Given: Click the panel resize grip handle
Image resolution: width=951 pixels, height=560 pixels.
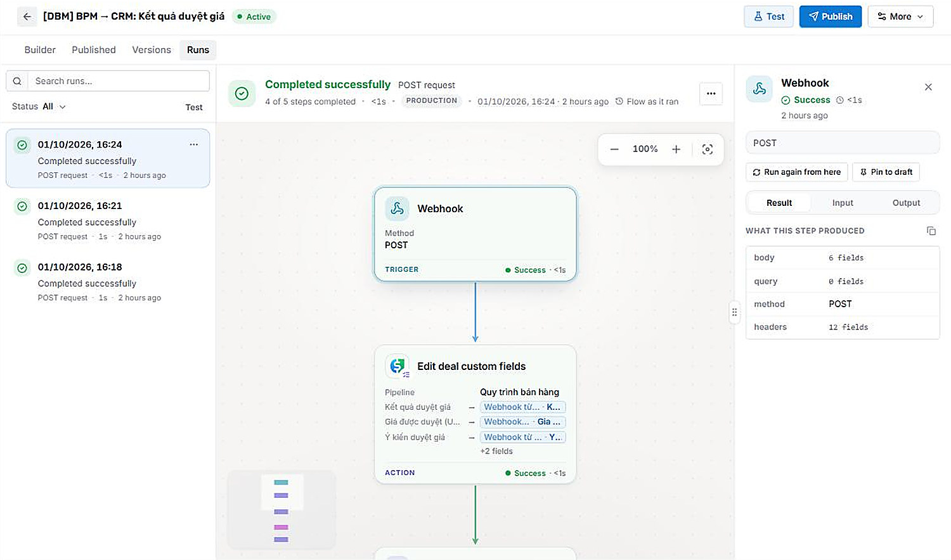Looking at the screenshot, I should click(x=734, y=312).
